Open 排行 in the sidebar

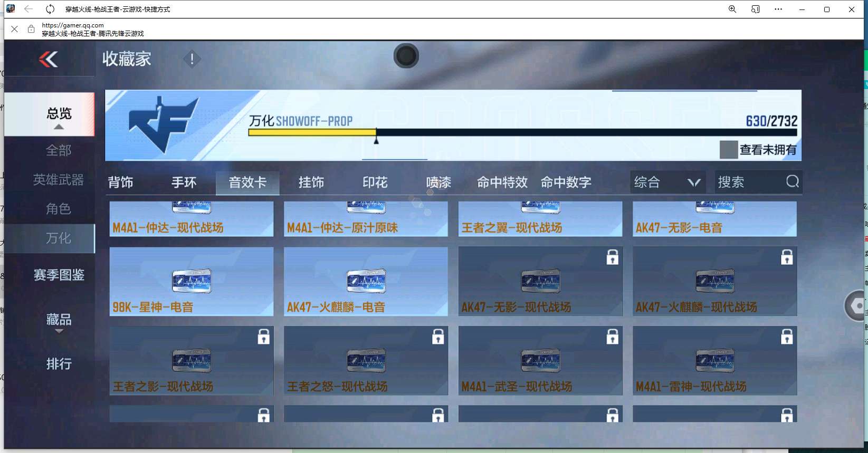click(x=59, y=364)
